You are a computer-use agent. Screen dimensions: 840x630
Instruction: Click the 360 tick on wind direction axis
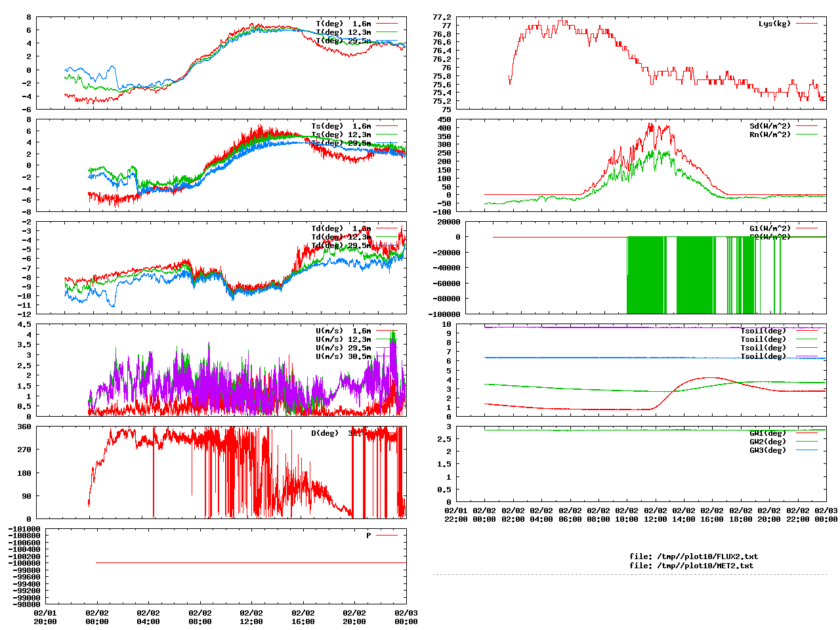(24, 427)
